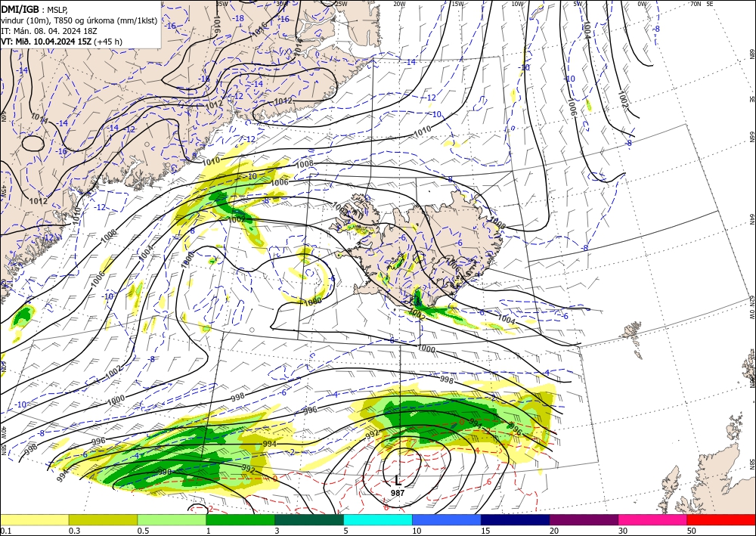Click the '20' value on the legend scale
756x536 pixels.
point(554,531)
